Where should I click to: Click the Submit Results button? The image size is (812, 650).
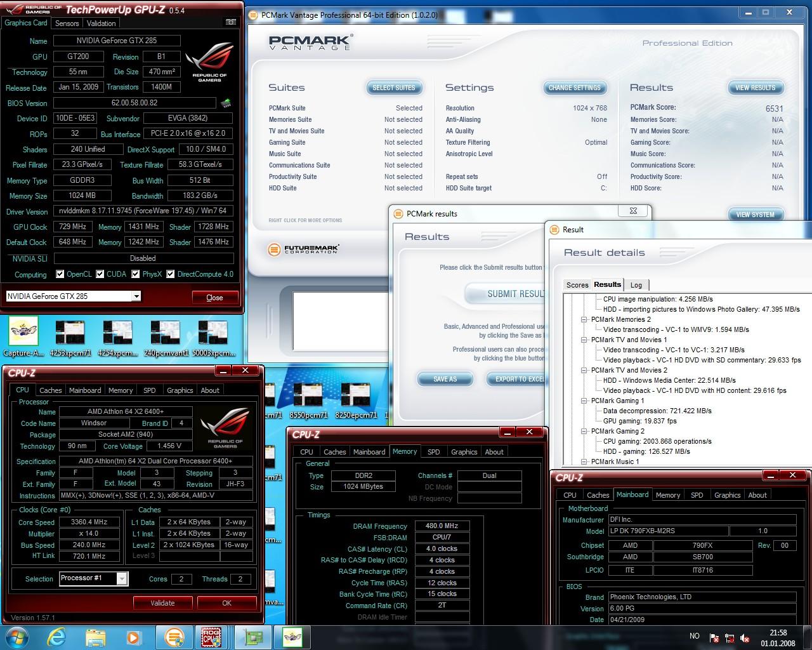[x=506, y=294]
